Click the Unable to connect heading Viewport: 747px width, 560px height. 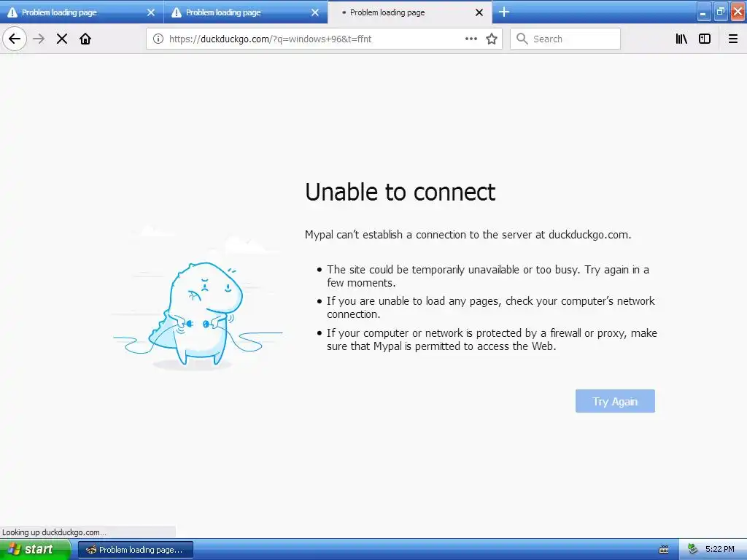coord(400,192)
